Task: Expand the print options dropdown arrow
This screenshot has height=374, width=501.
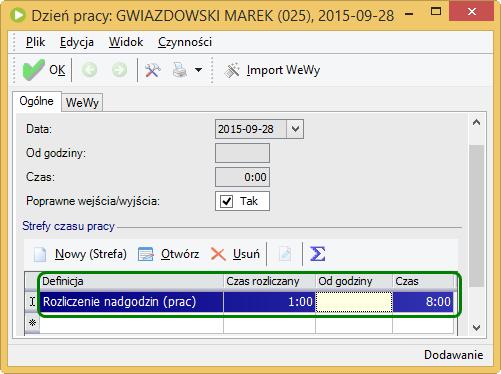Action: [198, 70]
